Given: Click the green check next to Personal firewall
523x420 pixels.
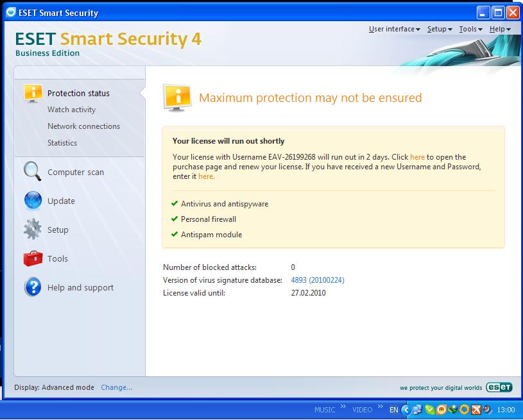Looking at the screenshot, I should pos(174,219).
